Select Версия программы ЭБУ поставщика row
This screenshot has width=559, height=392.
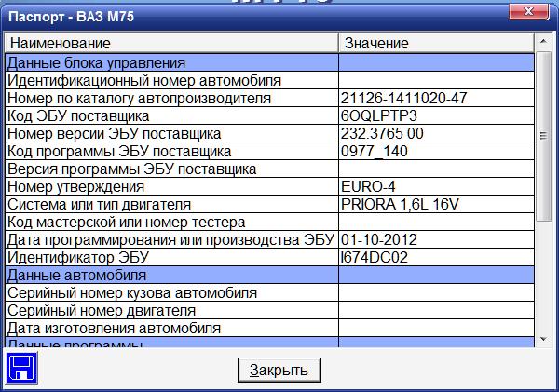[269, 169]
